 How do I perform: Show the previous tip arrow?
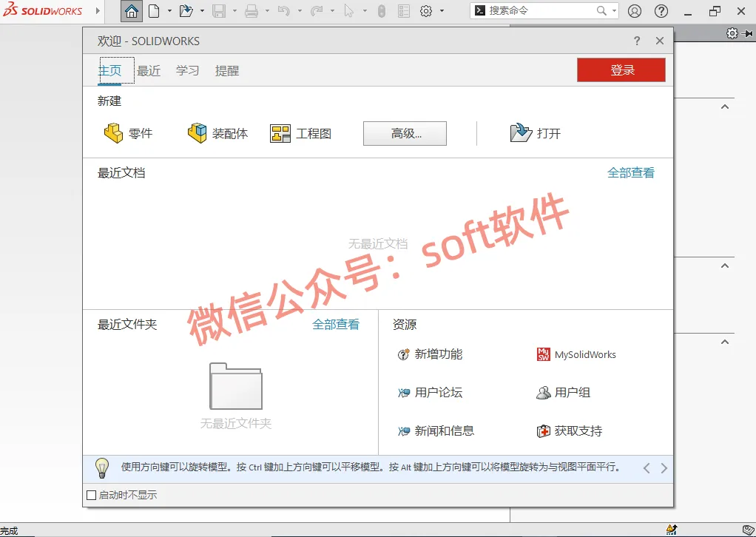tap(647, 467)
